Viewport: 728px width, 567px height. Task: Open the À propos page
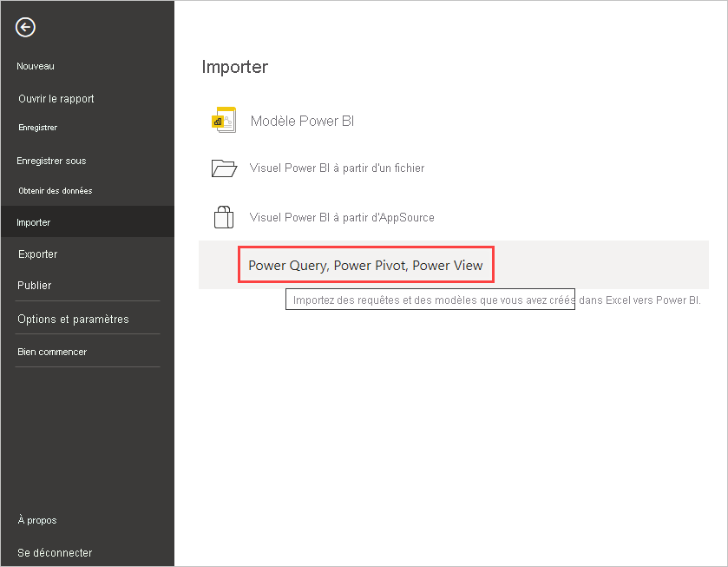pos(37,520)
